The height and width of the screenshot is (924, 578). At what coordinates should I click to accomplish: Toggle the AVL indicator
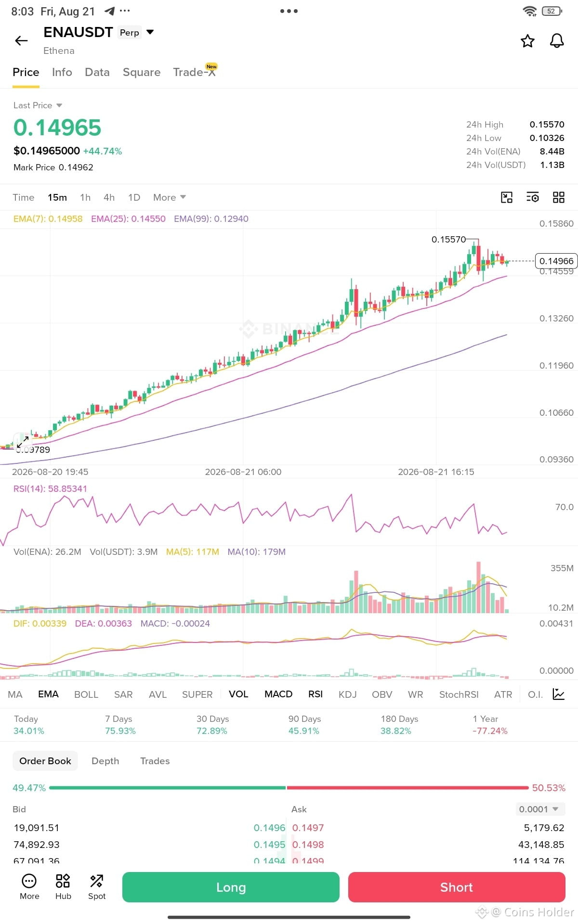158,694
